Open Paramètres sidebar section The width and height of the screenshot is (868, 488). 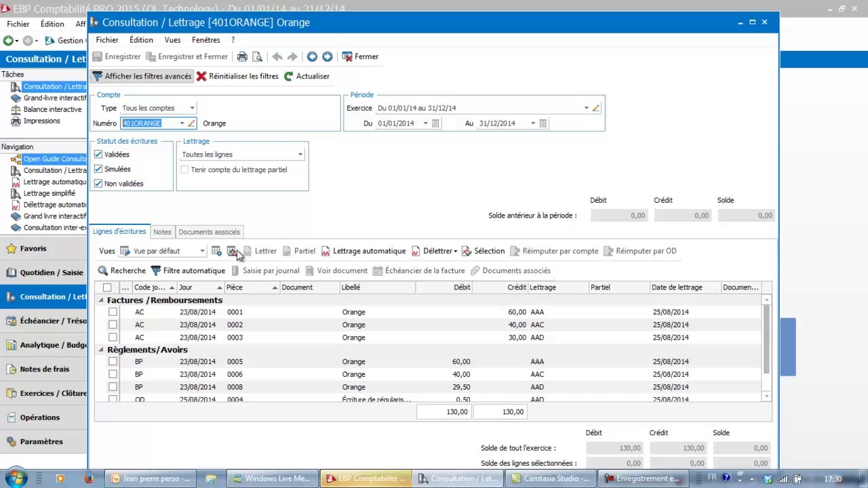(43, 442)
